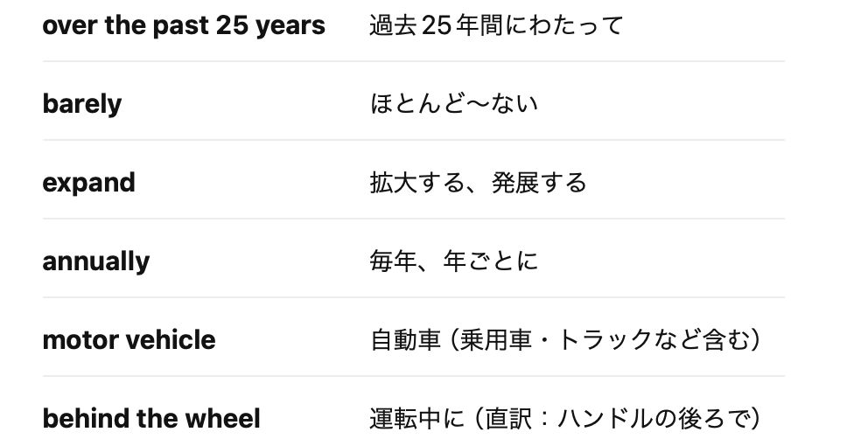Click 年ごとに in the annually row

click(490, 261)
